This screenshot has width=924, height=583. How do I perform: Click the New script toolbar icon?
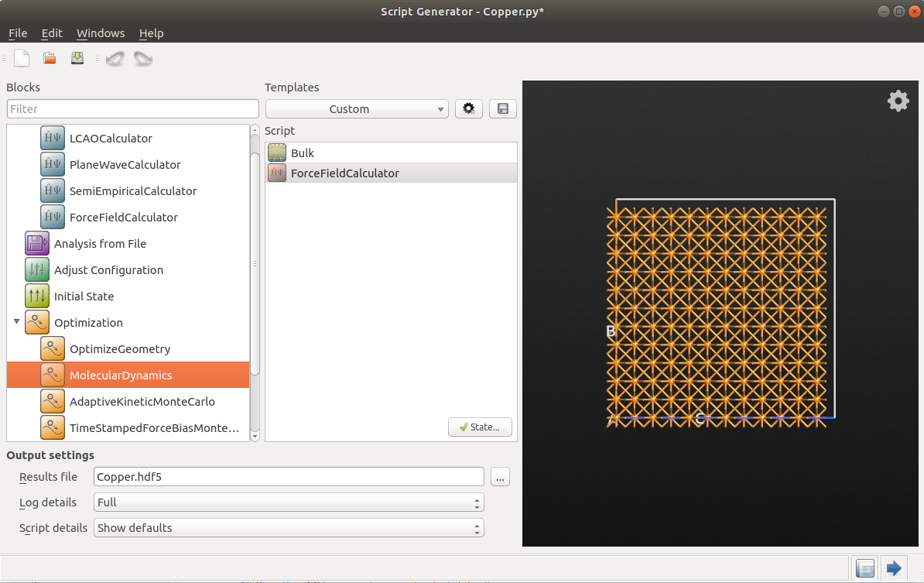[x=22, y=58]
